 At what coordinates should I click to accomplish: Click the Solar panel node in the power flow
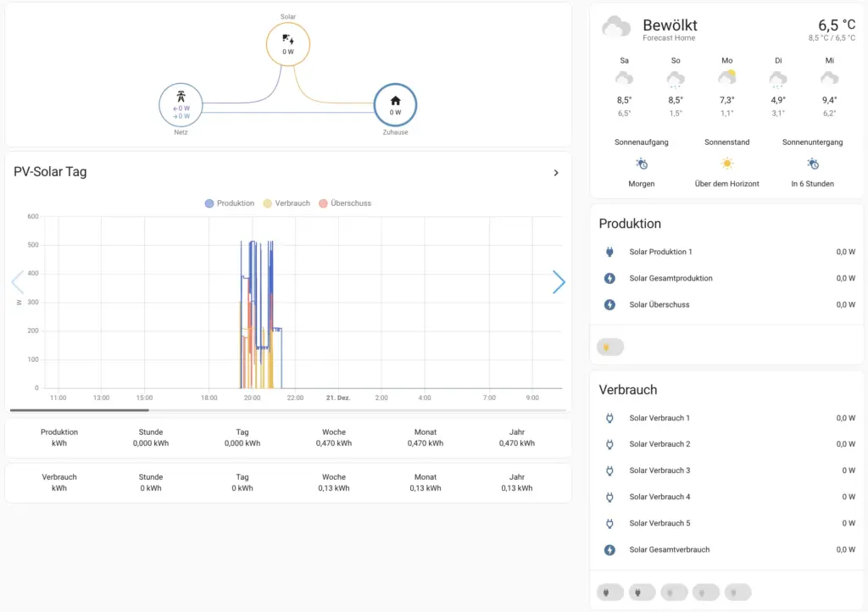288,44
